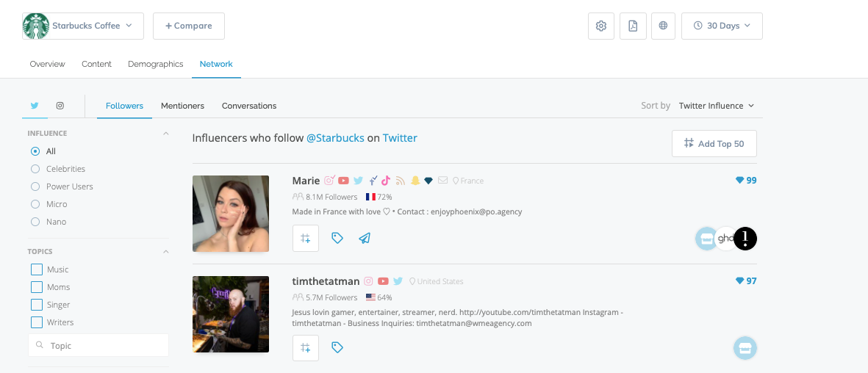Open Marie's Twitter profile icon
This screenshot has height=373, width=868.
358,181
